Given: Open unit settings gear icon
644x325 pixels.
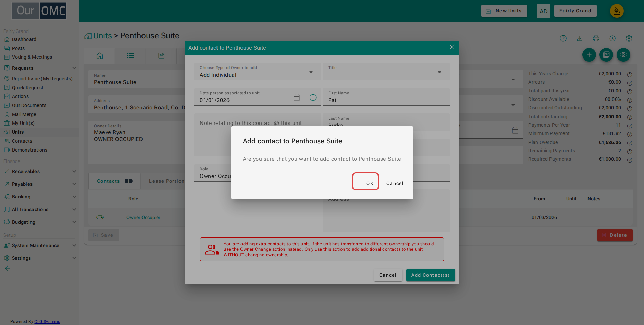Looking at the screenshot, I should (x=629, y=38).
